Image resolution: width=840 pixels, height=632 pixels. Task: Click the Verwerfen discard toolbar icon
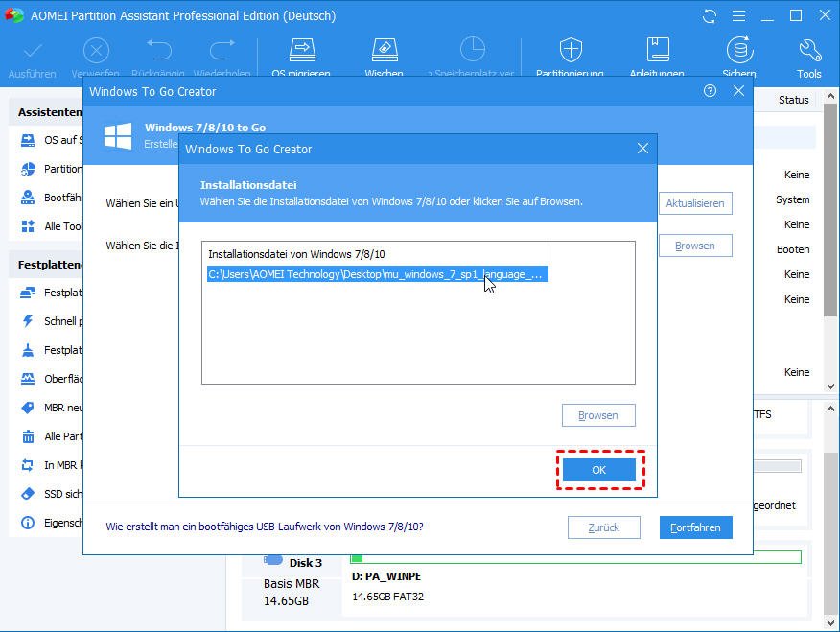click(x=97, y=52)
